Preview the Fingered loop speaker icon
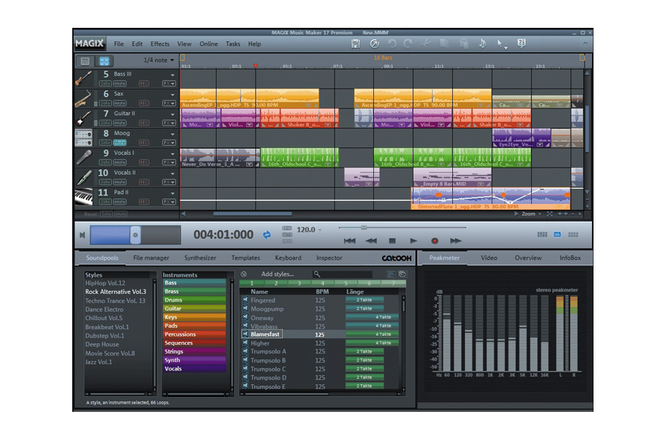This screenshot has height=439, width=665. click(245, 299)
